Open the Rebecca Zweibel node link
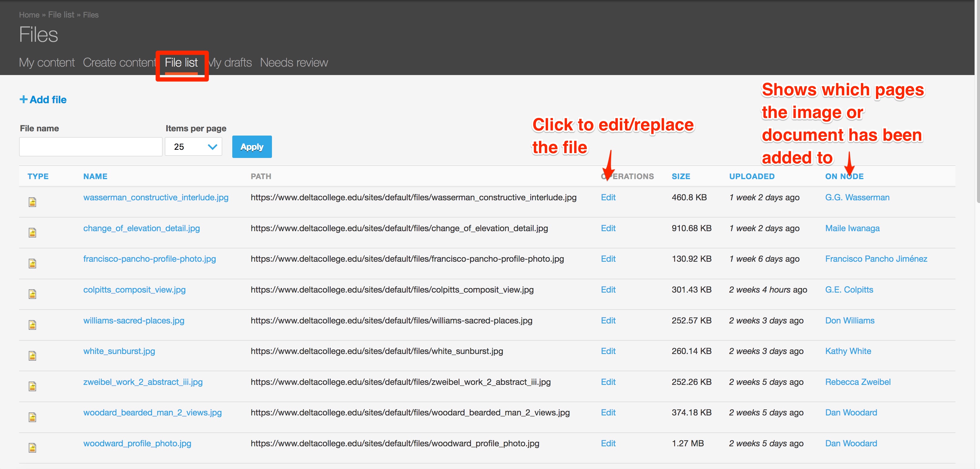The width and height of the screenshot is (980, 469). point(858,382)
